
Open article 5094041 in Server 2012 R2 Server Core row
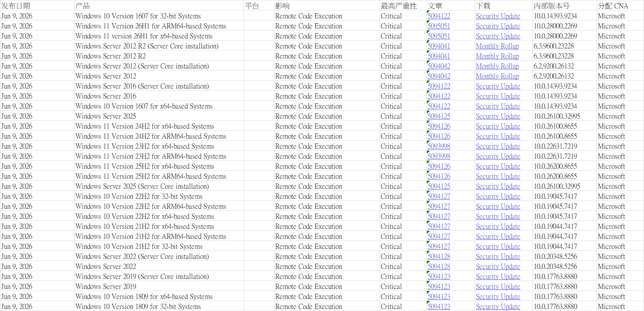(439, 46)
